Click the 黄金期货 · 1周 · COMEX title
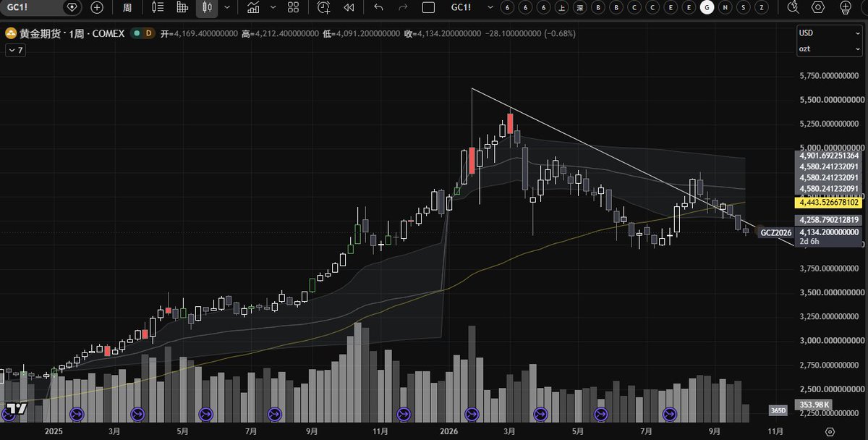Viewport: 868px width, 440px height. (72, 33)
